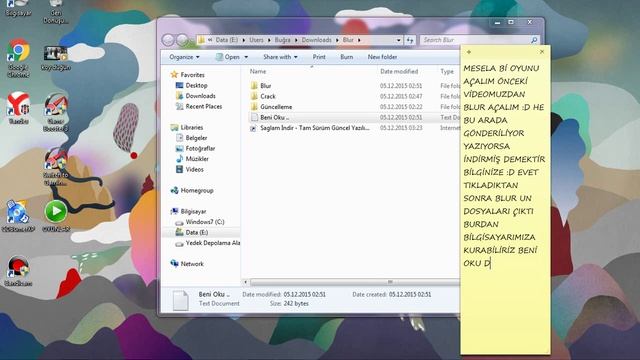Click the folder icon in address bar

pos(201,40)
